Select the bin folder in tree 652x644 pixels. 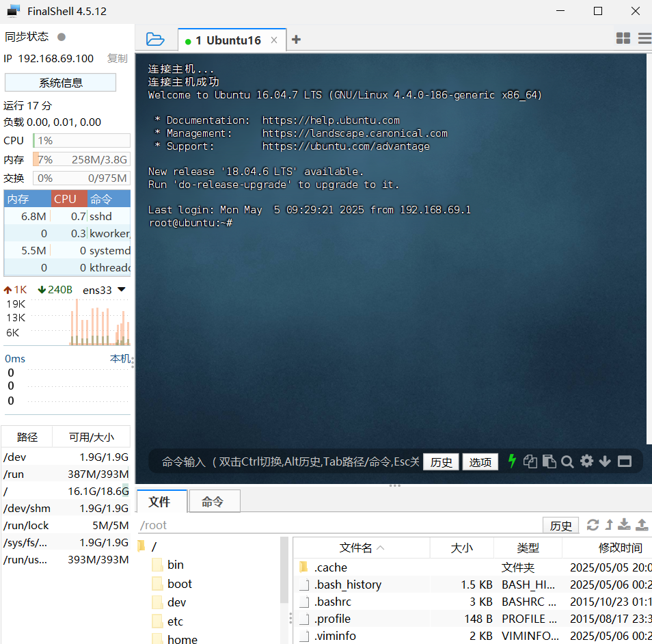[168, 565]
